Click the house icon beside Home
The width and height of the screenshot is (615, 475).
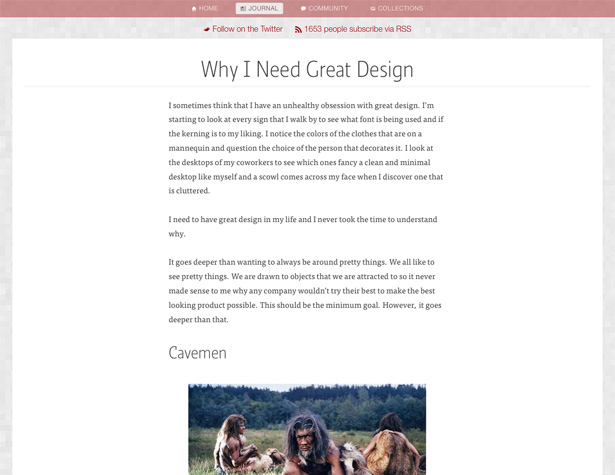(194, 9)
